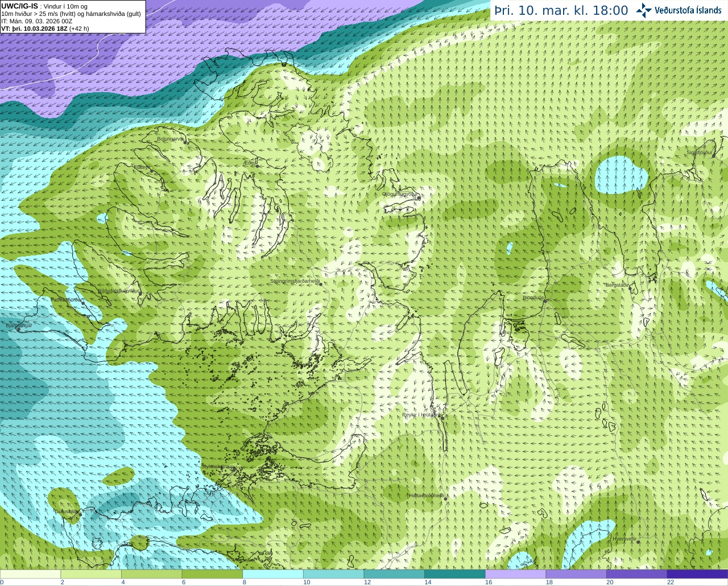
Task: Select the 'UWC/IG-IS' model title text
Action: [x=20, y=6]
